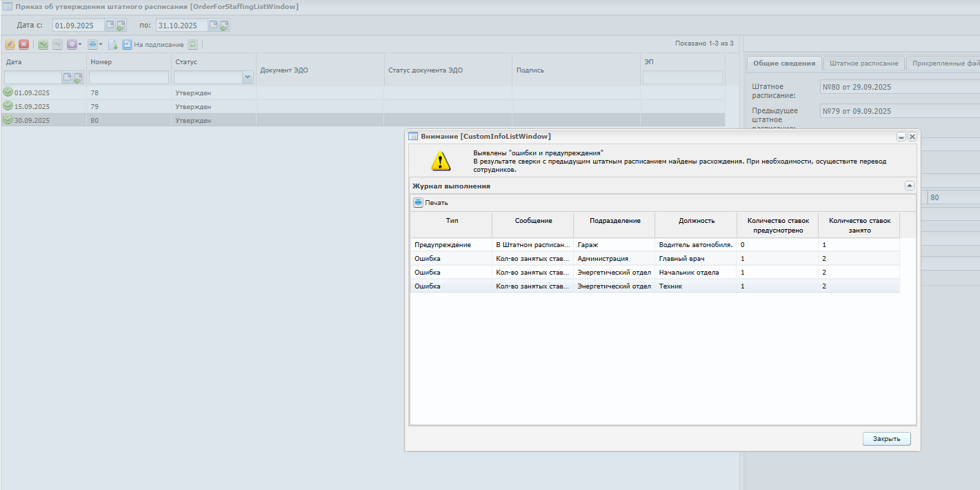
Task: Open the printer dropdown in the toolbar
Action: point(95,44)
